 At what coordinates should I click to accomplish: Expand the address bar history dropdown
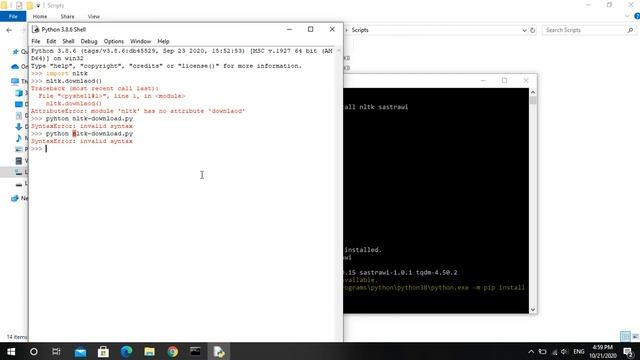click(x=524, y=30)
